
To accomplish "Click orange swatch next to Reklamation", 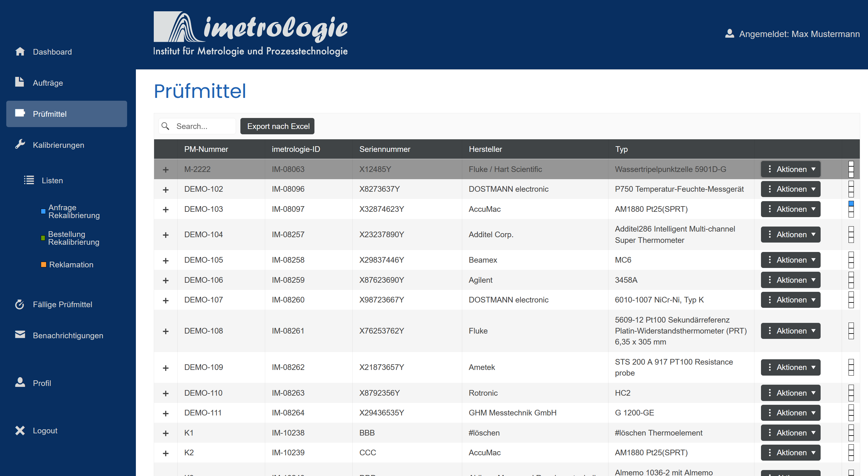I will coord(44,265).
